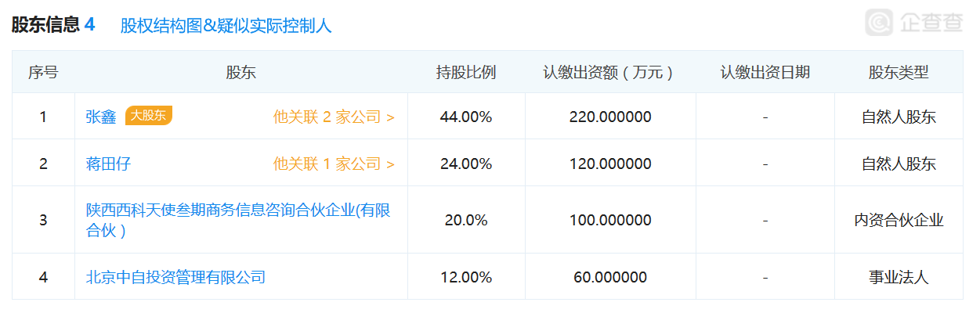This screenshot has width=980, height=313.
Task: Click row number 2 in 序号 column
Action: 43,164
